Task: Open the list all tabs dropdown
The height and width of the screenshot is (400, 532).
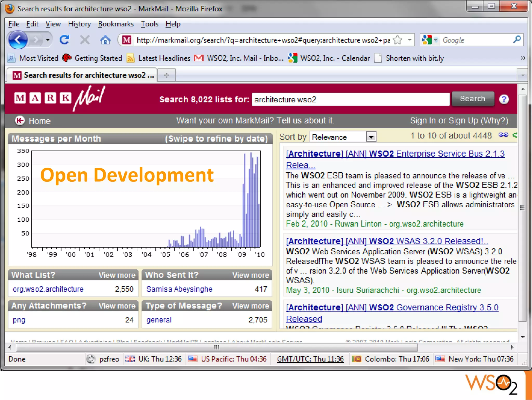Action: (x=522, y=75)
